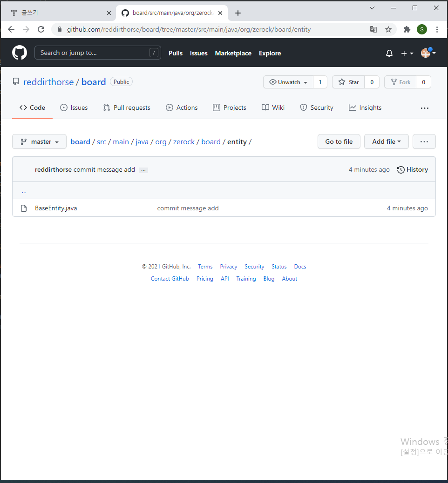The image size is (448, 483).
Task: Select the Insights tab
Action: 365,107
